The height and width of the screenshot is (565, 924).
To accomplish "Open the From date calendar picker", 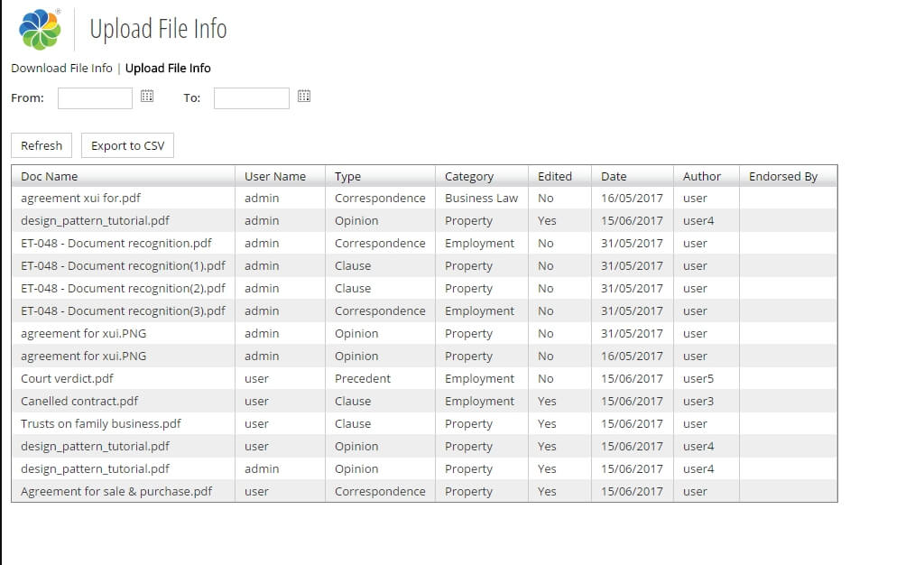I will (x=147, y=96).
